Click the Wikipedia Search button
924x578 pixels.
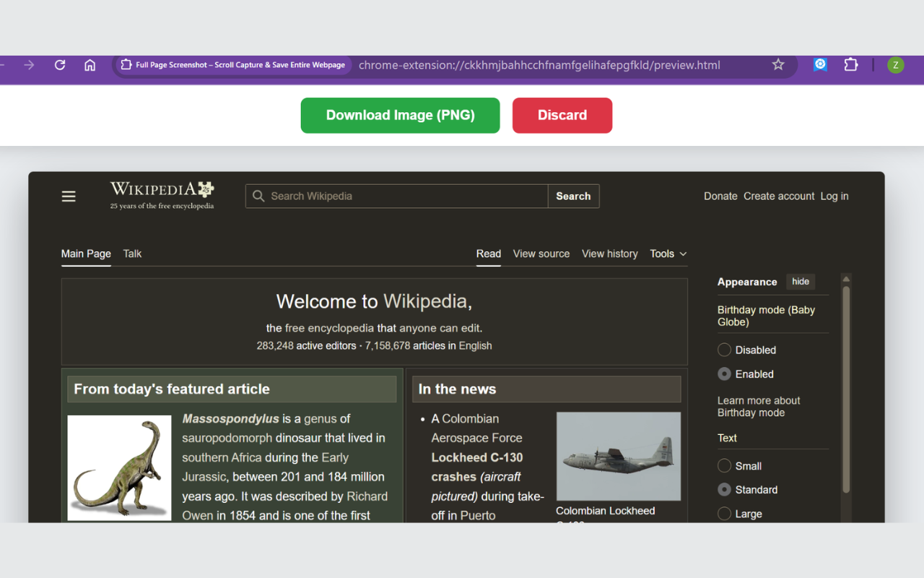[x=573, y=196]
